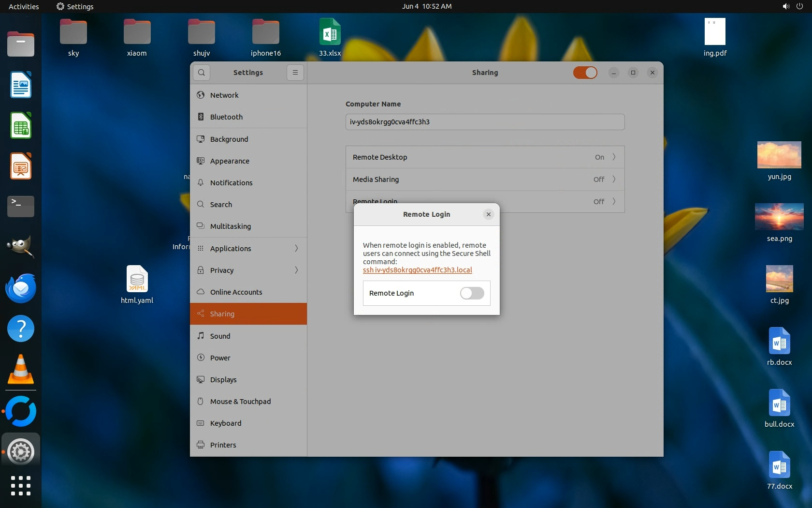Click the ssh command link

click(x=417, y=270)
